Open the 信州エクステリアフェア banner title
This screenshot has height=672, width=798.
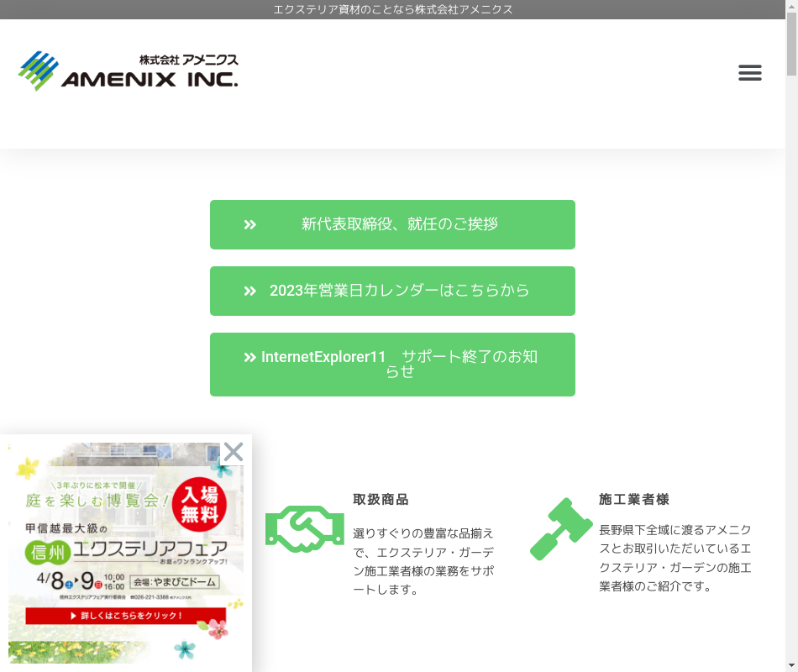pos(126,552)
